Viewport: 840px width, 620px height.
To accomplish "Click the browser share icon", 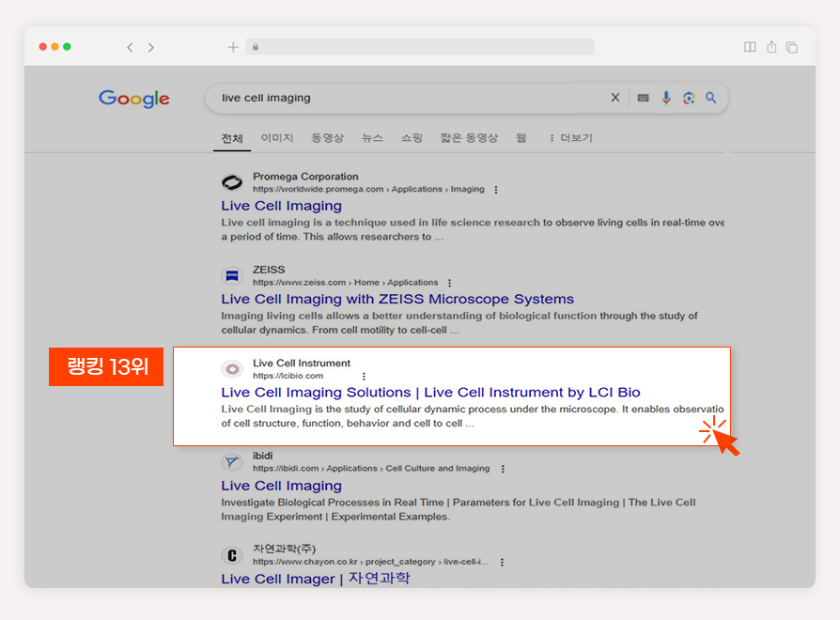I will tap(771, 47).
